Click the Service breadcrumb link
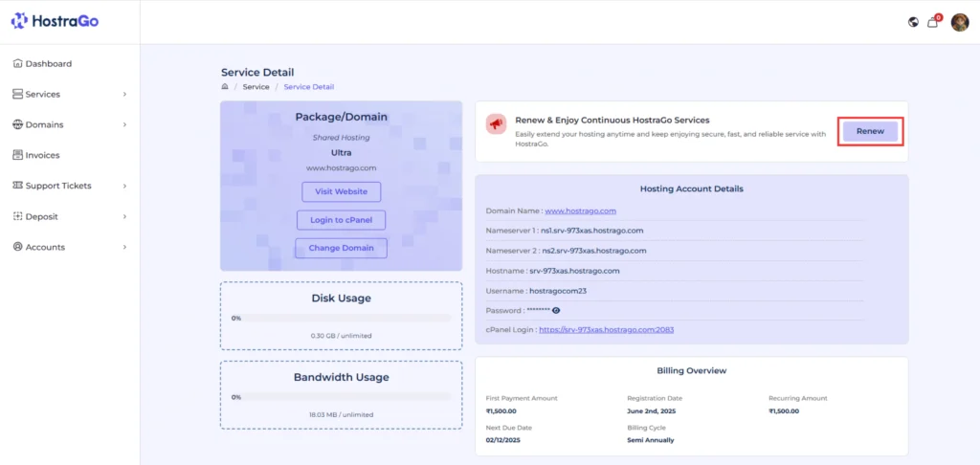 point(256,87)
